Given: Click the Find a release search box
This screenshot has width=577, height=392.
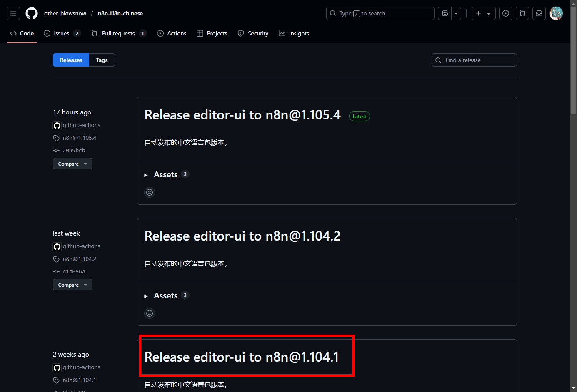Looking at the screenshot, I should tap(474, 60).
